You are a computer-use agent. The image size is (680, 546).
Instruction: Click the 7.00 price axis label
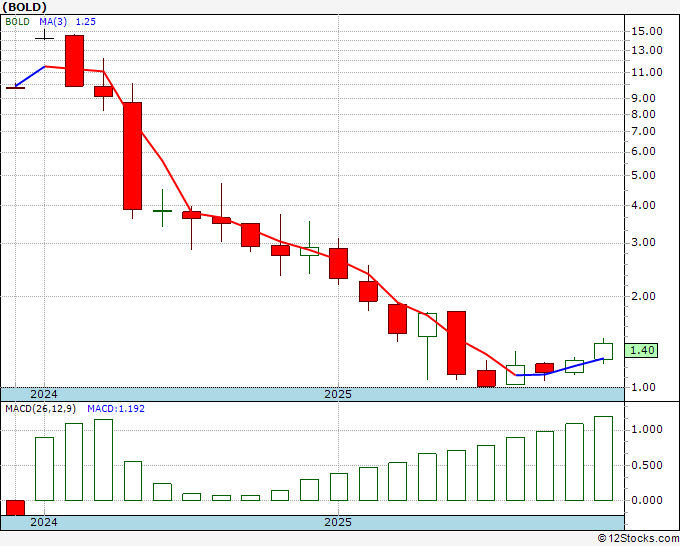coord(643,131)
